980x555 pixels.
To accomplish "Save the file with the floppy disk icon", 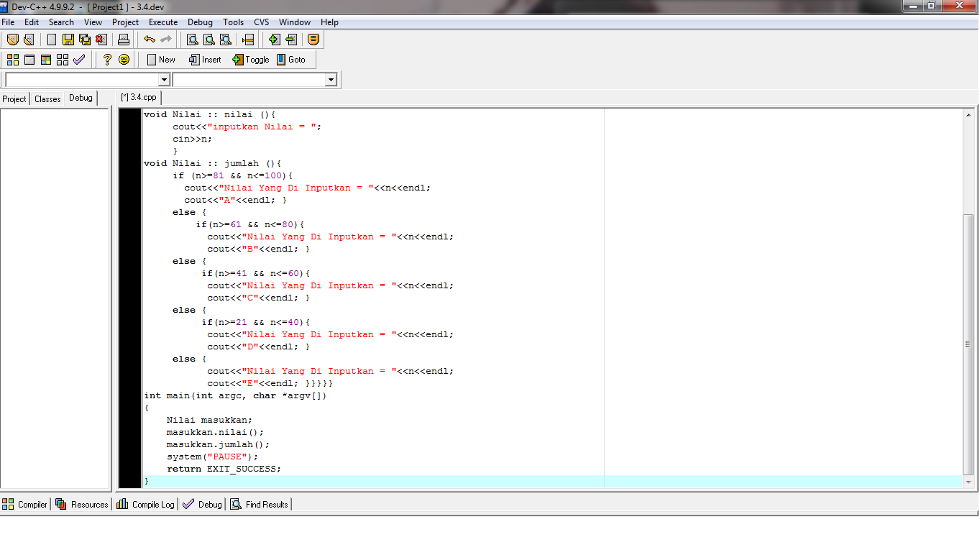I will click(68, 40).
